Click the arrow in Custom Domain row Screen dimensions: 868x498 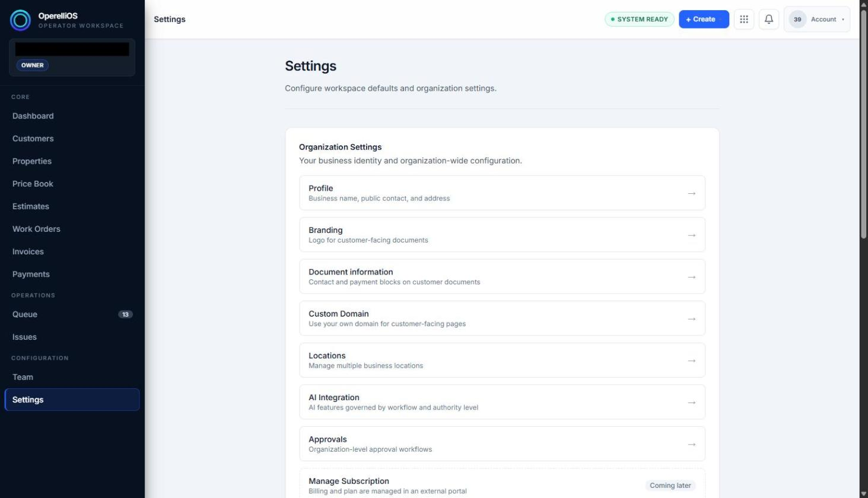(x=691, y=319)
